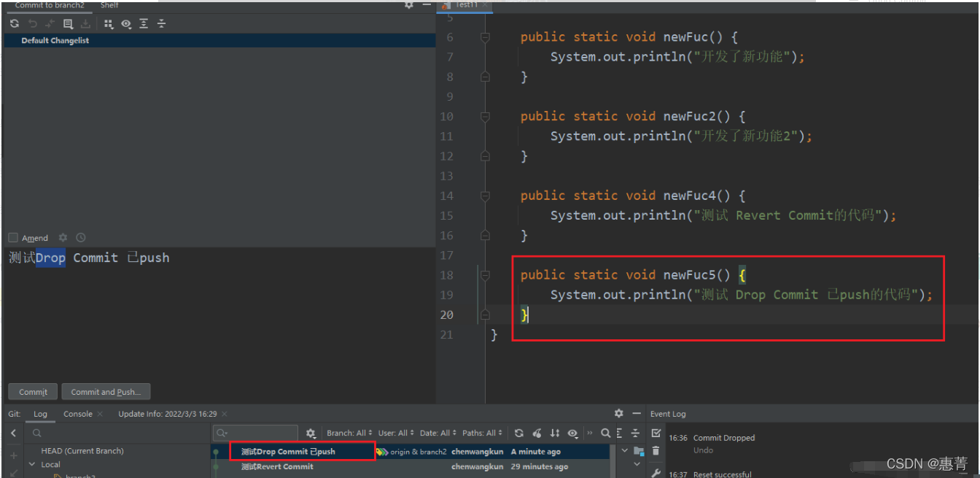The width and height of the screenshot is (980, 478).
Task: Click the Cherry-pick icon
Action: [x=537, y=433]
